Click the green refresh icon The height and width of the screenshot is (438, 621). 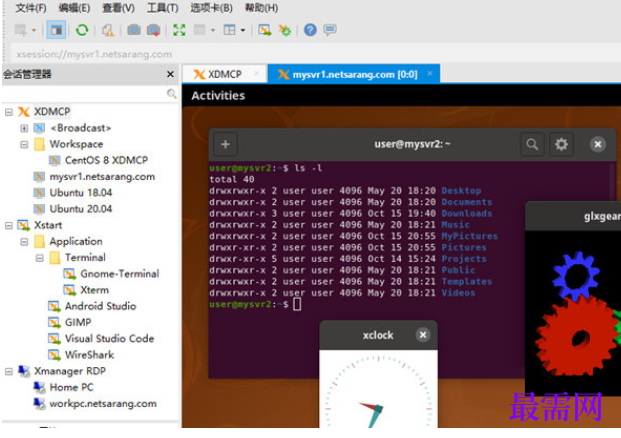click(x=82, y=30)
